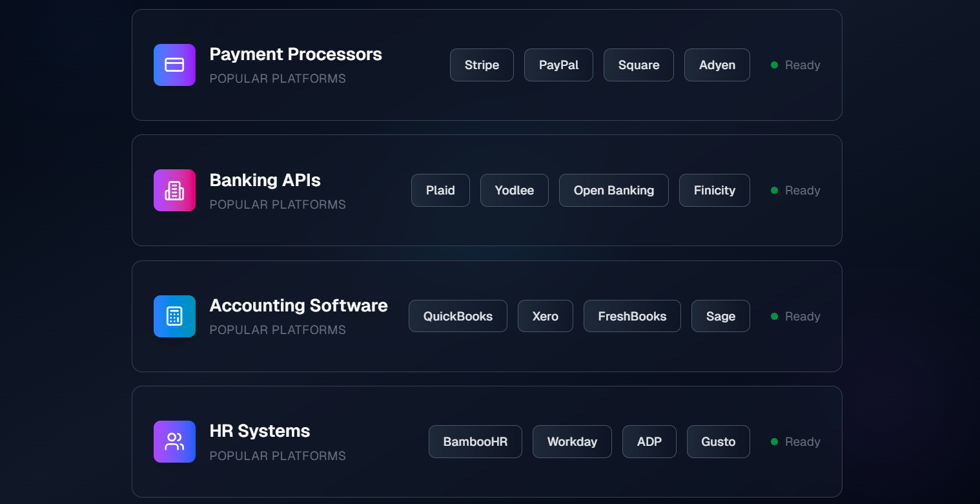Click the ADP chip
Screen dimensions: 980x504
tap(649, 441)
